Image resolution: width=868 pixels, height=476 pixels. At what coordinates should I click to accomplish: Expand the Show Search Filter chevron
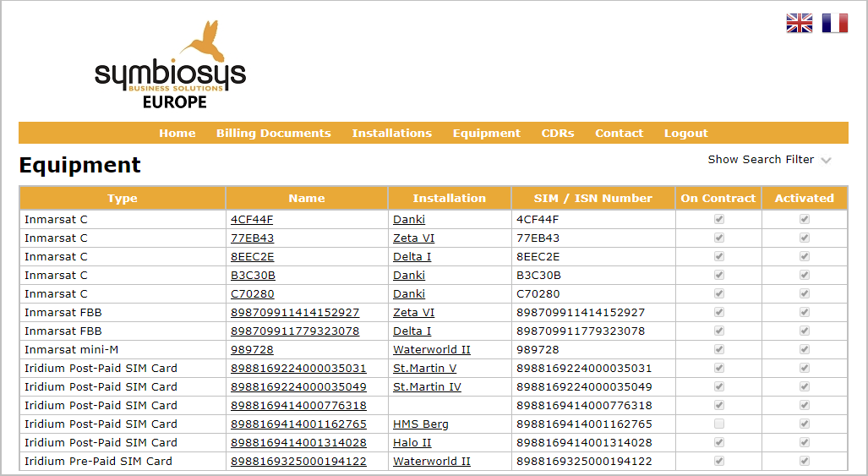[x=826, y=160]
